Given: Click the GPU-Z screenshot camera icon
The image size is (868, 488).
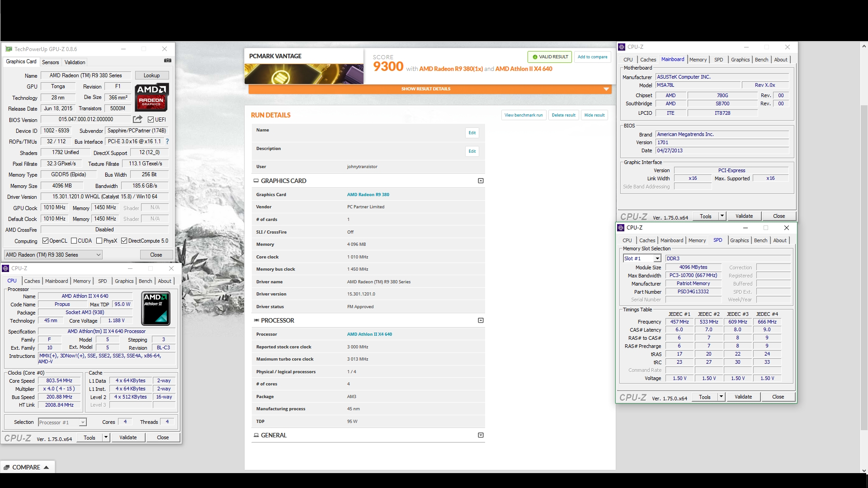Looking at the screenshot, I should click(x=167, y=60).
